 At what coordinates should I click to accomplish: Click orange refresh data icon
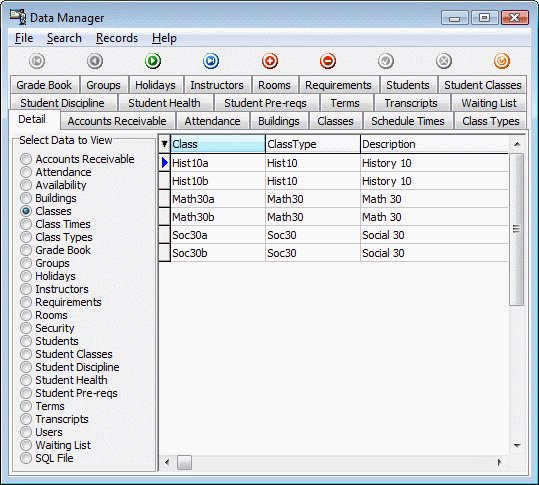coord(502,62)
